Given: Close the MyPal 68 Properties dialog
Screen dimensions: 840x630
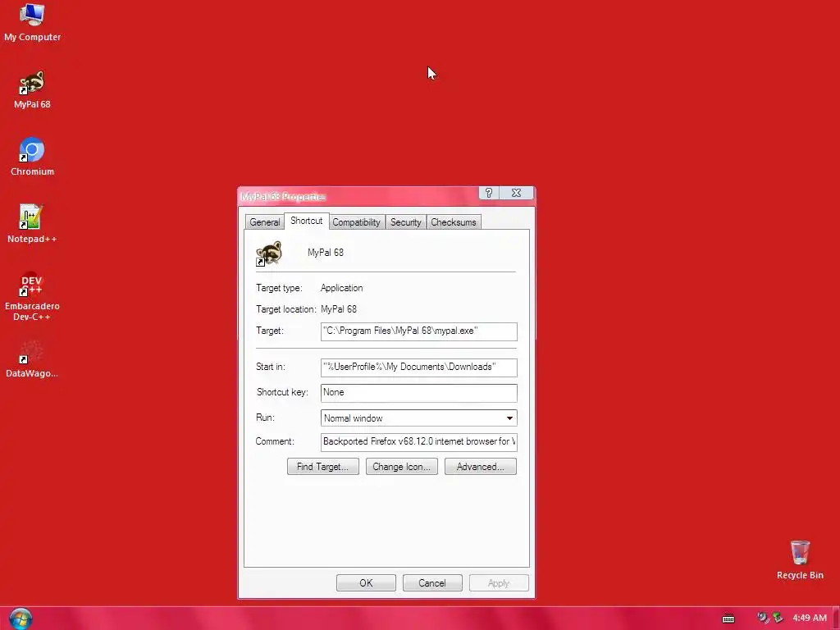Looking at the screenshot, I should coord(517,193).
